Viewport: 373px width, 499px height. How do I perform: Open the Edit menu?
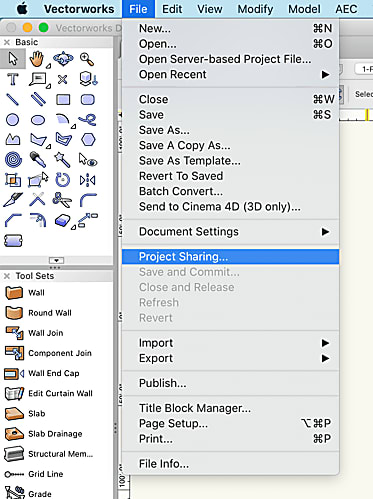point(172,9)
